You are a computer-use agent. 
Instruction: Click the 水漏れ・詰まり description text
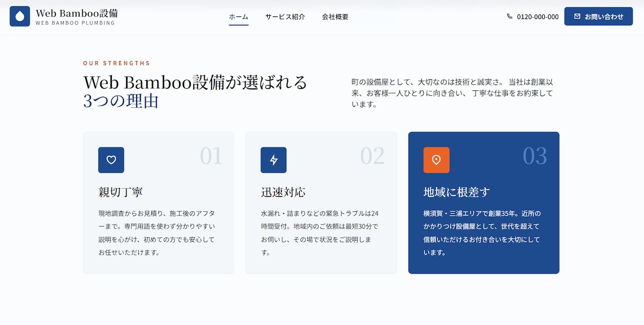click(320, 233)
